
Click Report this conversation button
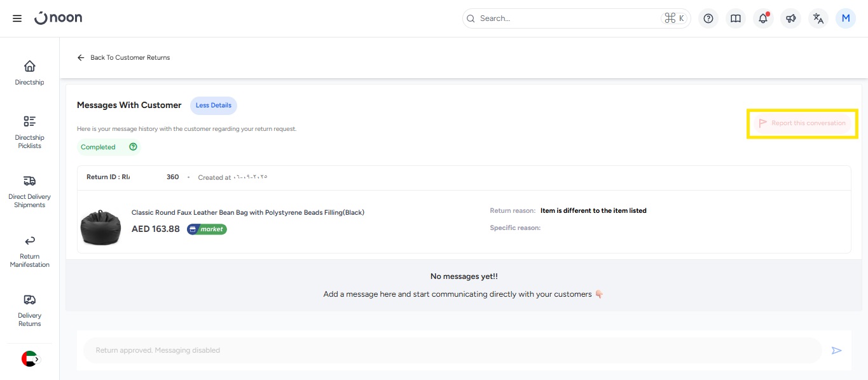click(x=802, y=123)
